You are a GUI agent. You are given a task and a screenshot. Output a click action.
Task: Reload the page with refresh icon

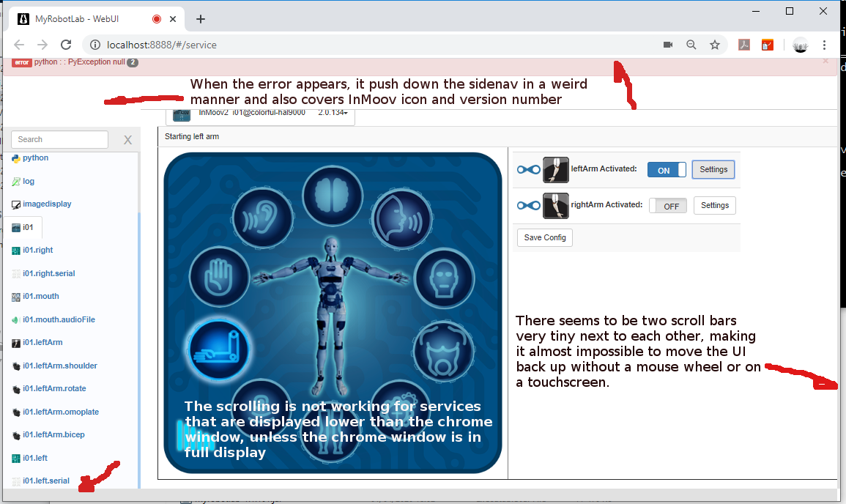(66, 45)
